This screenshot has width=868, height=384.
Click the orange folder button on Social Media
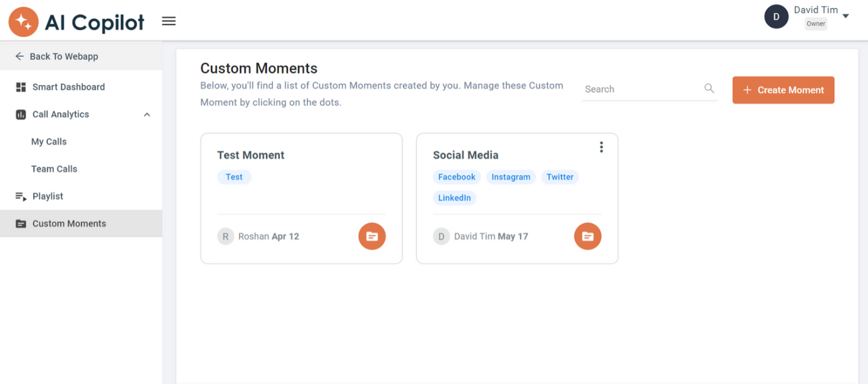coord(587,236)
